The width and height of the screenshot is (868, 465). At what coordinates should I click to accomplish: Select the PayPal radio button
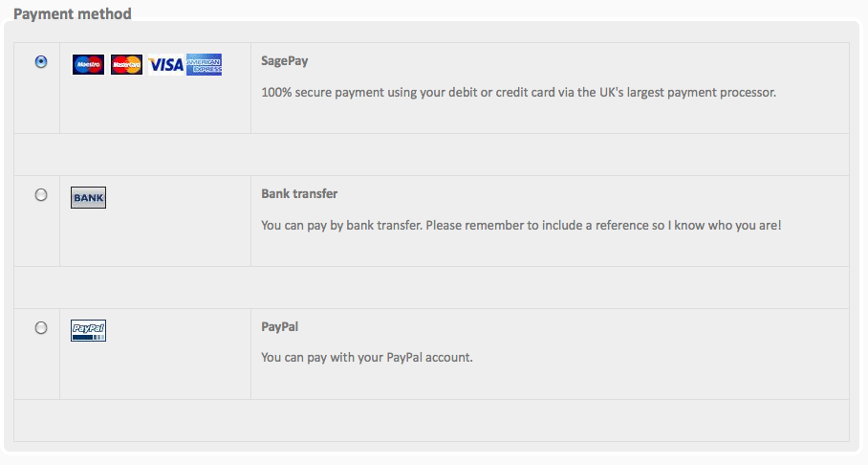coord(41,327)
